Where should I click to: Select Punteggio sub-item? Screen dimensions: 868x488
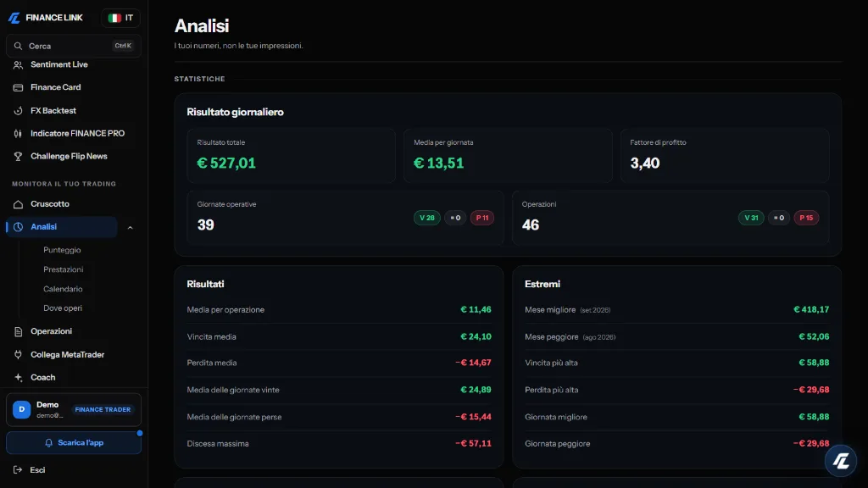62,250
